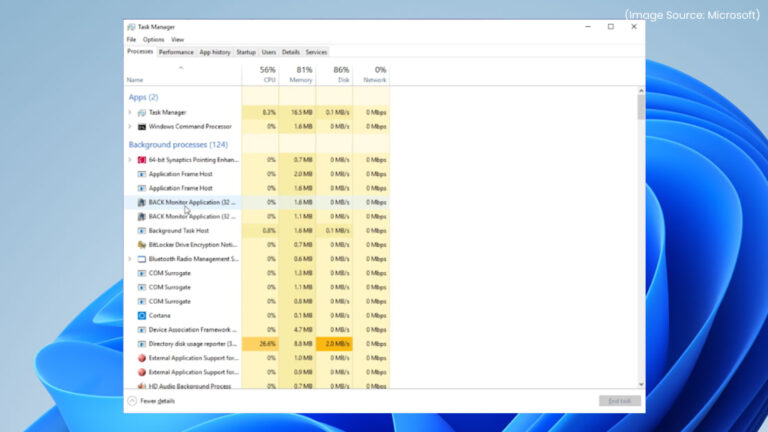The image size is (768, 432).
Task: Select the Background Task Host row name
Action: (x=179, y=231)
